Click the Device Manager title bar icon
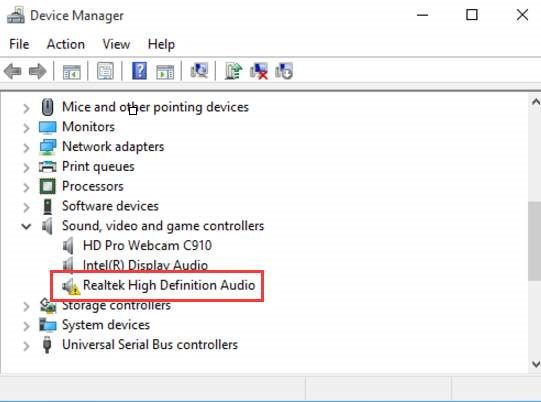This screenshot has height=402, width=541. click(x=16, y=15)
